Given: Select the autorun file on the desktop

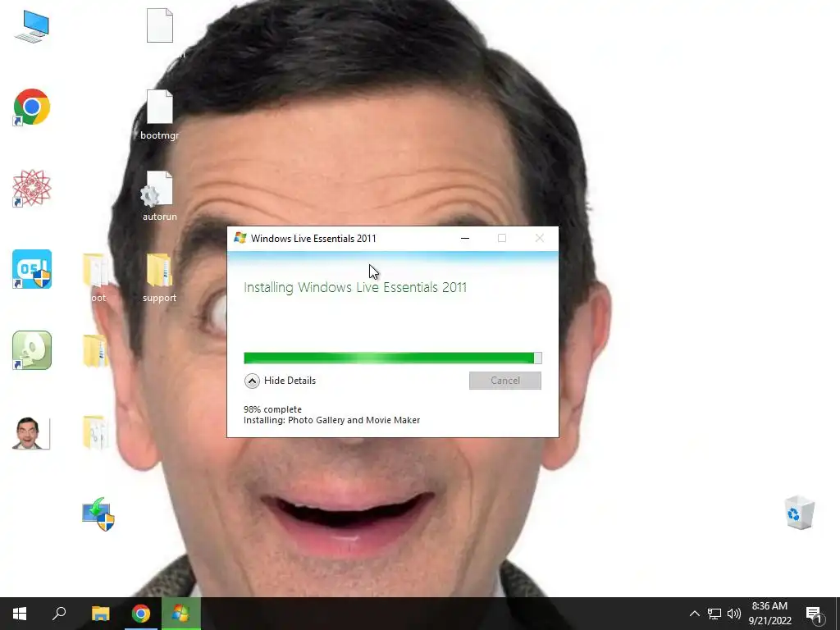Looking at the screenshot, I should pyautogui.click(x=160, y=196).
